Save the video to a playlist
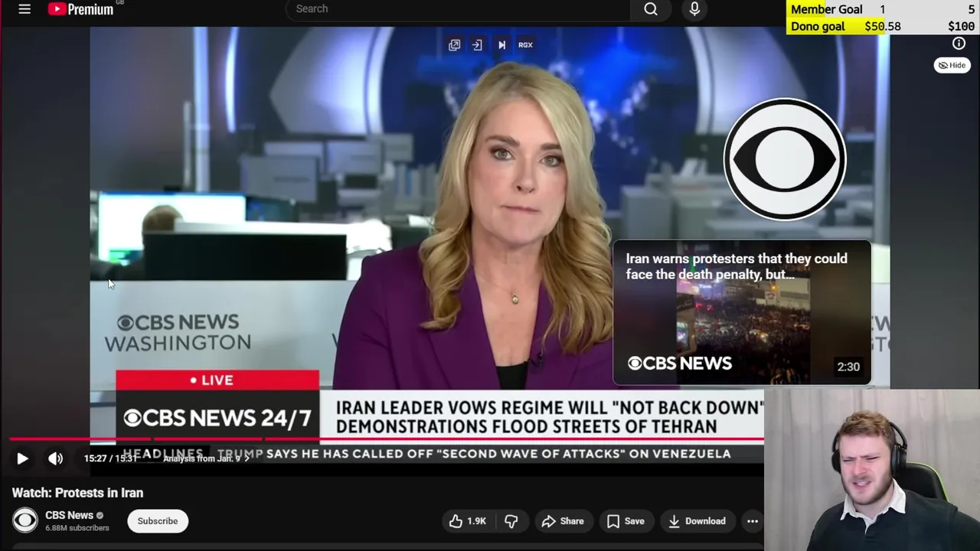 (x=626, y=521)
